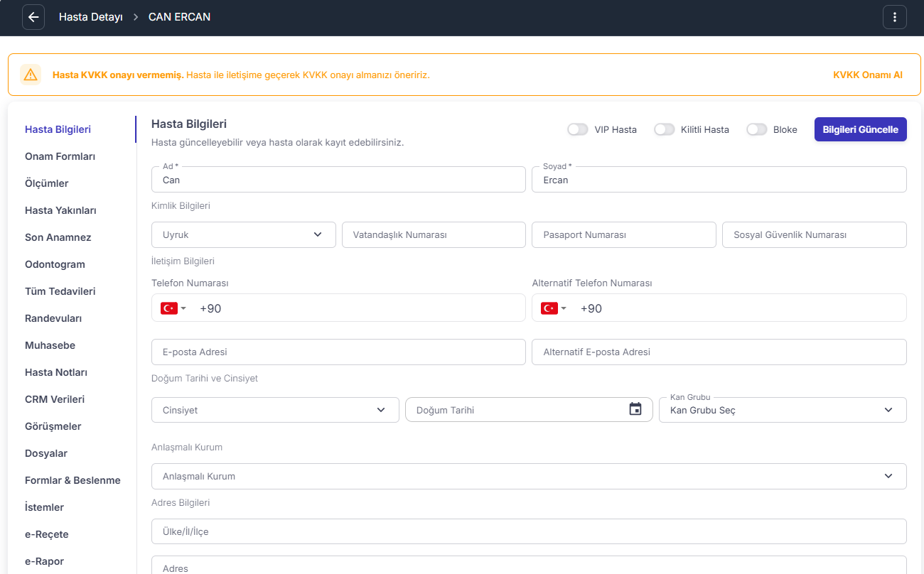Image resolution: width=924 pixels, height=574 pixels.
Task: Go to Onam Formları section
Action: 60,156
